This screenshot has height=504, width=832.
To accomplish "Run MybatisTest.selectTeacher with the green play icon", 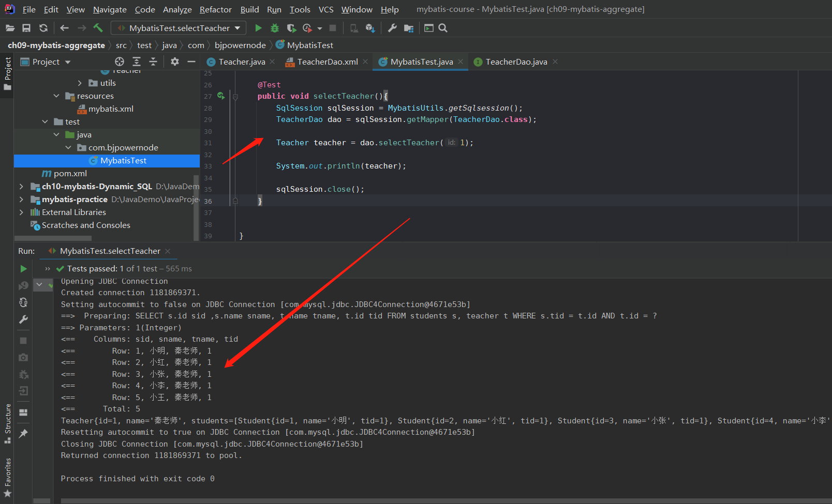I will pyautogui.click(x=258, y=28).
